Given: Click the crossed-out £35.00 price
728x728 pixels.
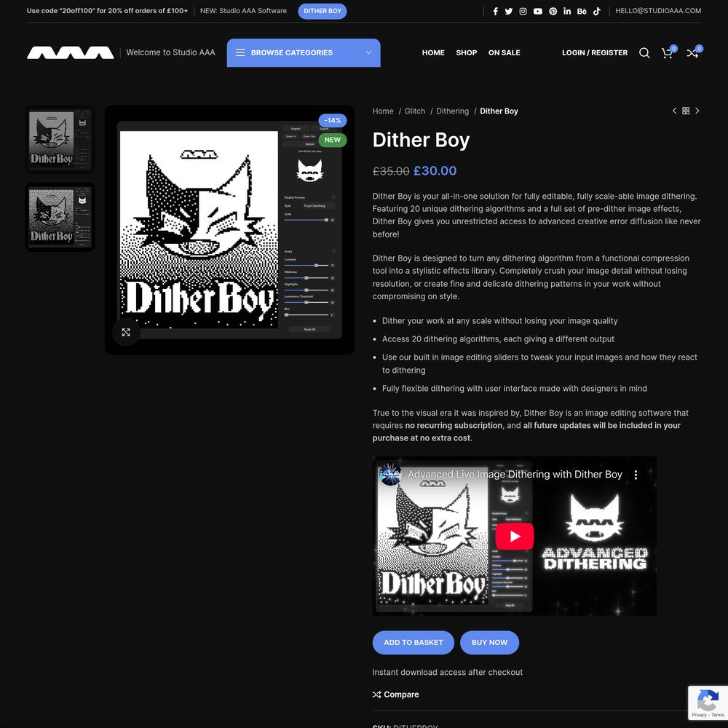Looking at the screenshot, I should coord(391,171).
